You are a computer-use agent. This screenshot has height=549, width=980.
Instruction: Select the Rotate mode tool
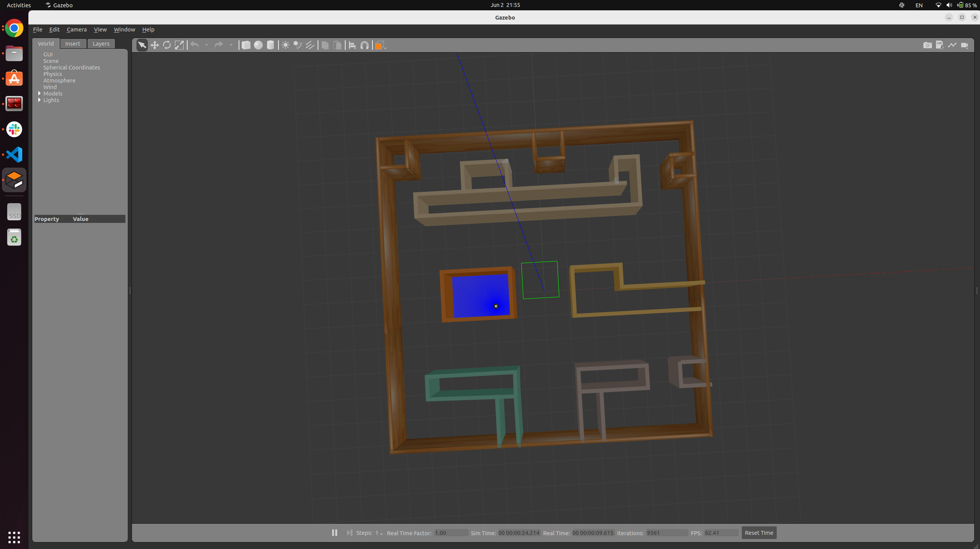coord(167,45)
